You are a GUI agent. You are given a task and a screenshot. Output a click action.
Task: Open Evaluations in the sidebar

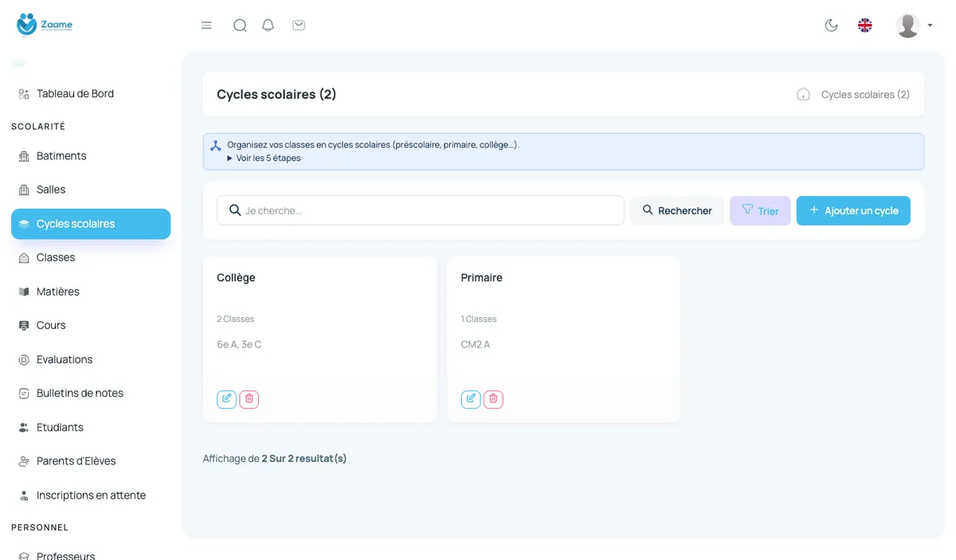click(91, 359)
